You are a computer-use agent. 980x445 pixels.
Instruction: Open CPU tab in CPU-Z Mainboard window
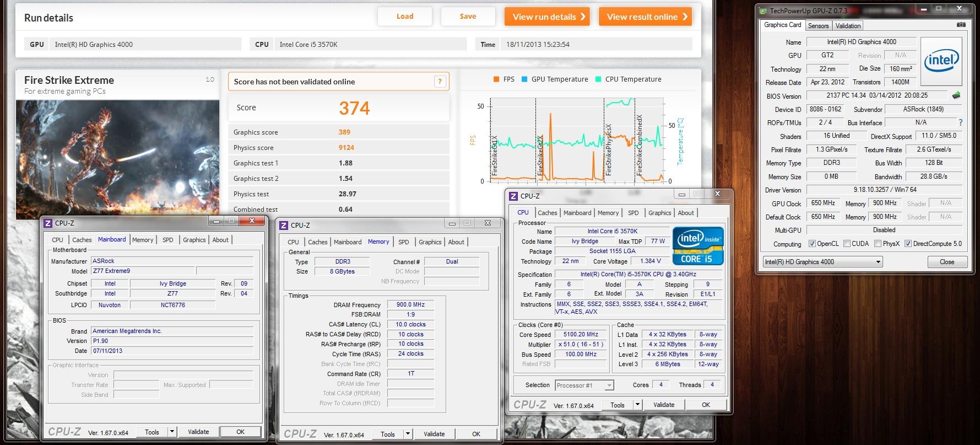pos(57,240)
